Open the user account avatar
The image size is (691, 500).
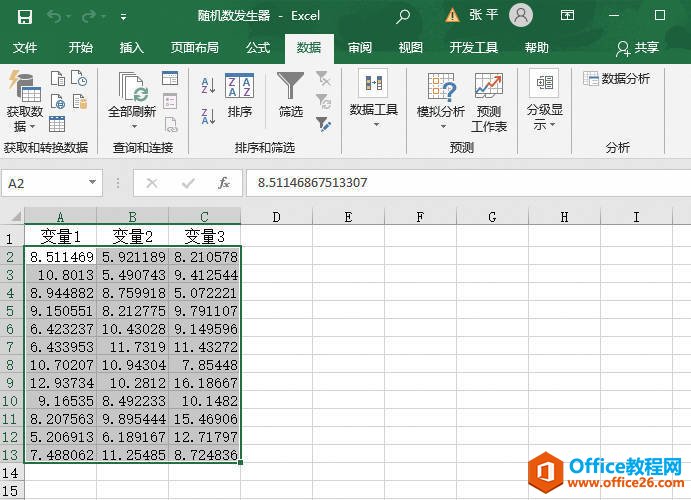pos(521,15)
